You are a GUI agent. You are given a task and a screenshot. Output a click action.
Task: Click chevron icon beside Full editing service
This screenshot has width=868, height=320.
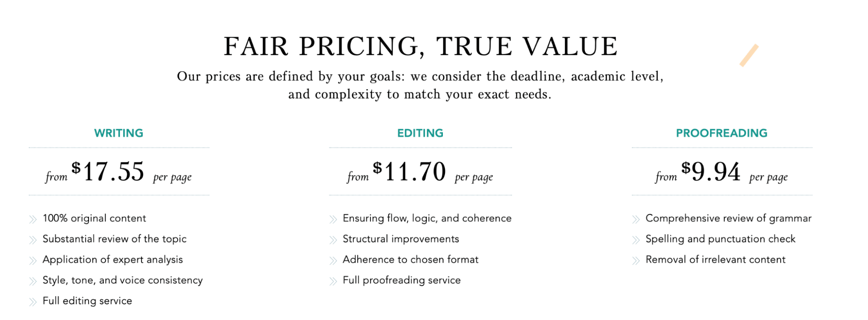(33, 302)
